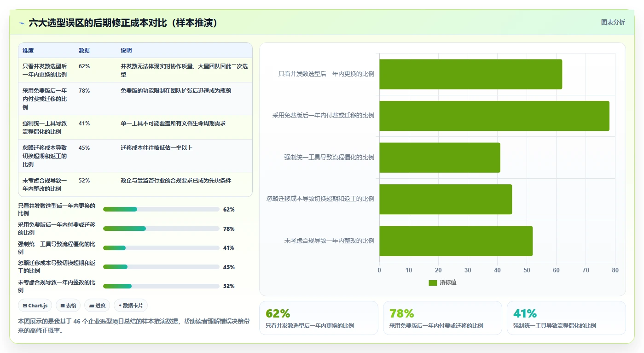
Task: Click the 维度 column header
Action: [28, 51]
